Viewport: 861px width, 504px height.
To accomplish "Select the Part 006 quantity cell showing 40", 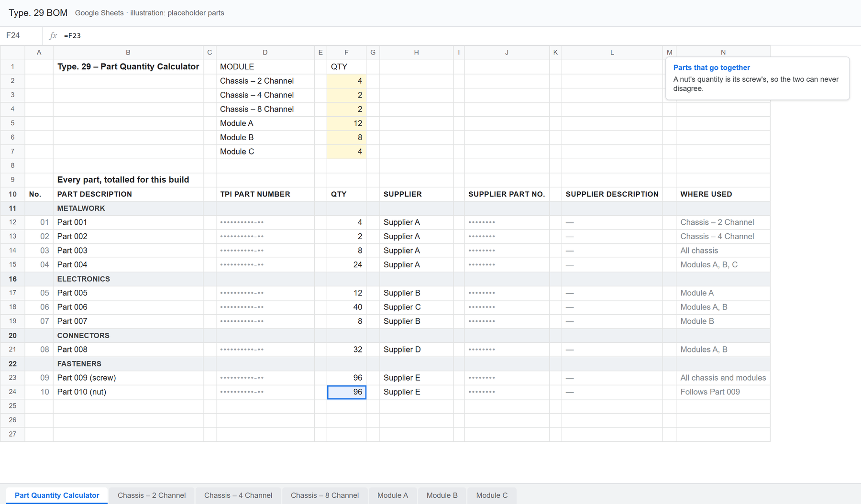I will pyautogui.click(x=346, y=307).
